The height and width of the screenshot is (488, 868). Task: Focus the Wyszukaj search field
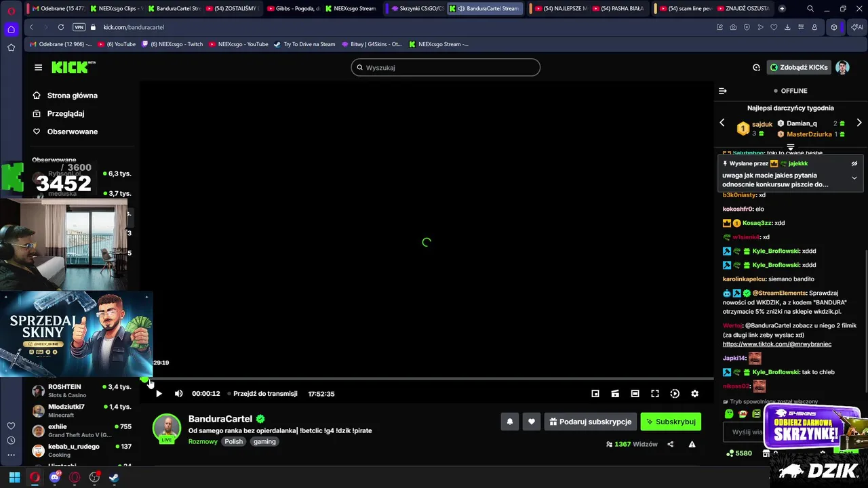coord(446,67)
